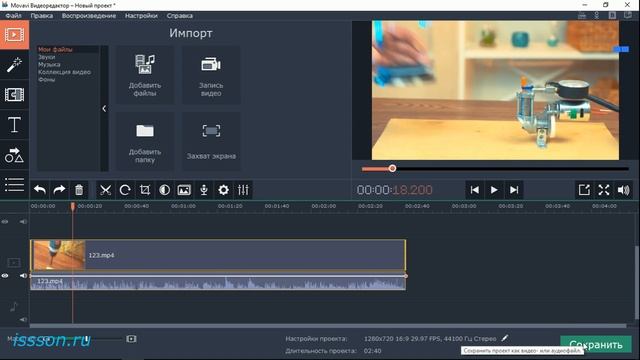Open the Transitions tab in sidebar
The image size is (640, 360).
[x=14, y=95]
